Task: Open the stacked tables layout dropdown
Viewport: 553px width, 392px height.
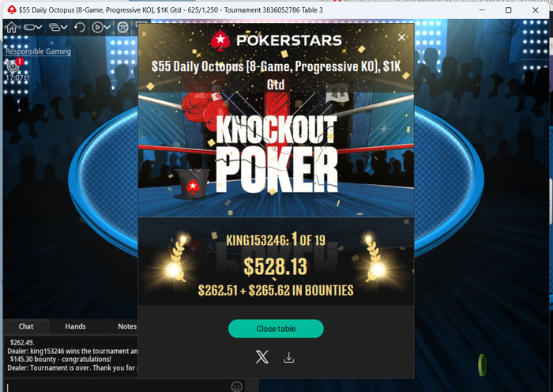Action: pyautogui.click(x=58, y=27)
